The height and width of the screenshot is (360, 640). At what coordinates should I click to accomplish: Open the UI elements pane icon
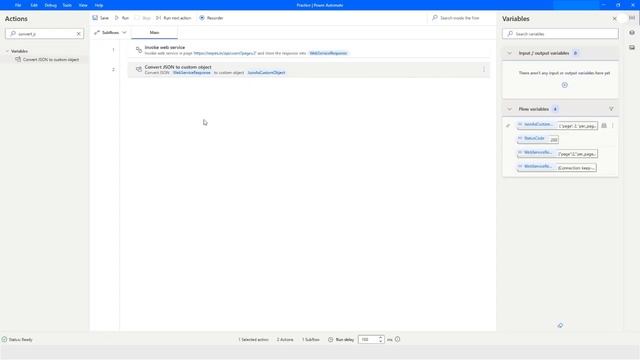pyautogui.click(x=631, y=33)
